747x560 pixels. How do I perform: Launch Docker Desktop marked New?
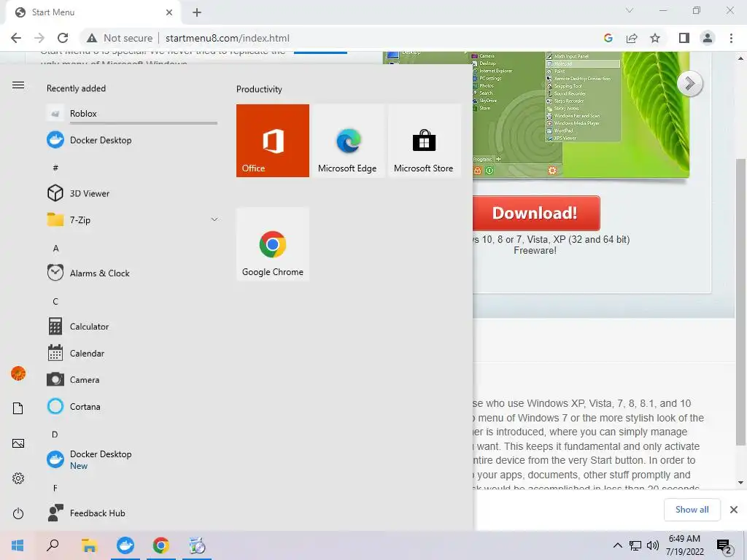coord(132,460)
